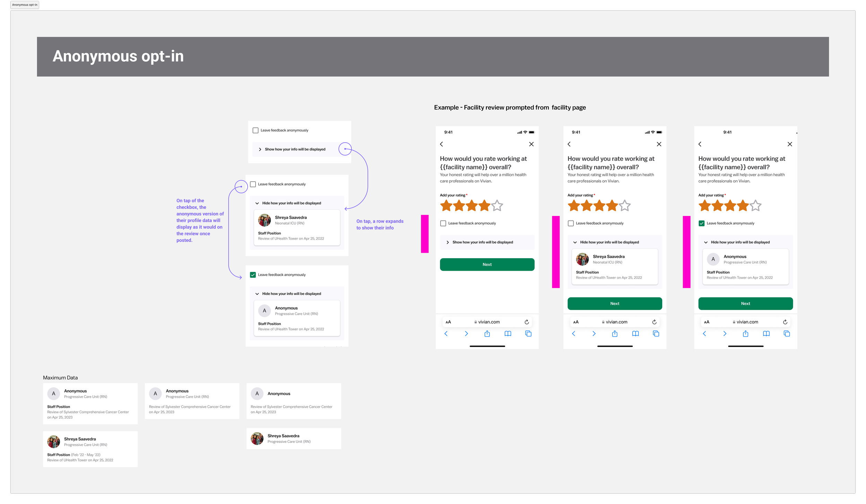Click the tabs icon in first phone's browser toolbar

[x=528, y=334]
